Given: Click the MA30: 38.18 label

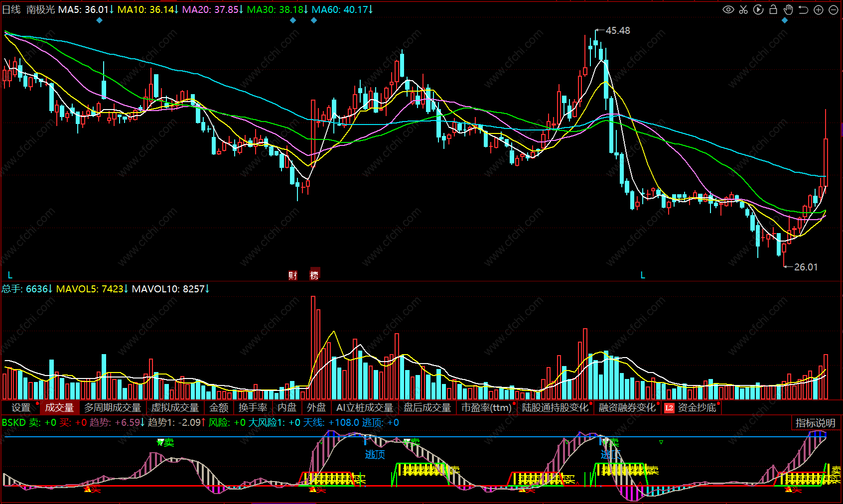Looking at the screenshot, I should (278, 9).
